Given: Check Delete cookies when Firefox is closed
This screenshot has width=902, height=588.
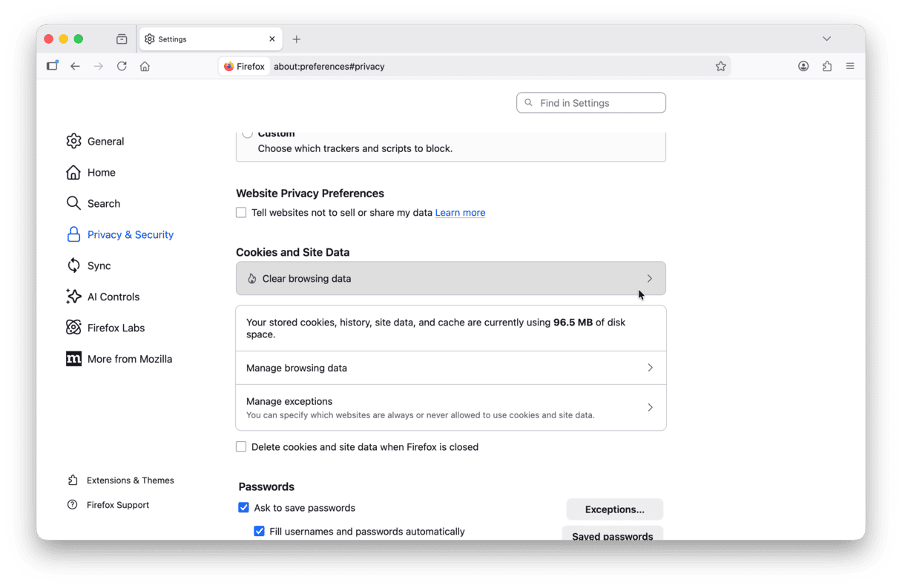Looking at the screenshot, I should point(241,446).
